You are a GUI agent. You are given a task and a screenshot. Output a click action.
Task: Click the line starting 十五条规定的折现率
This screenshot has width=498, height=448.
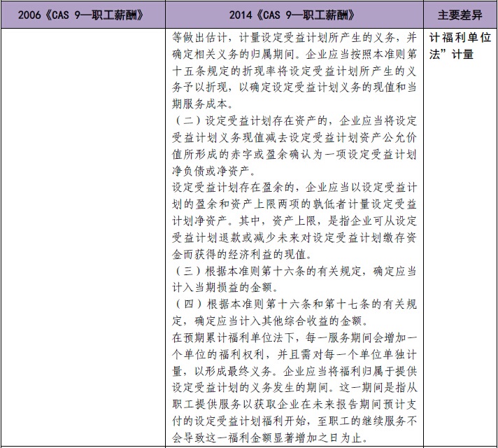click(x=294, y=71)
